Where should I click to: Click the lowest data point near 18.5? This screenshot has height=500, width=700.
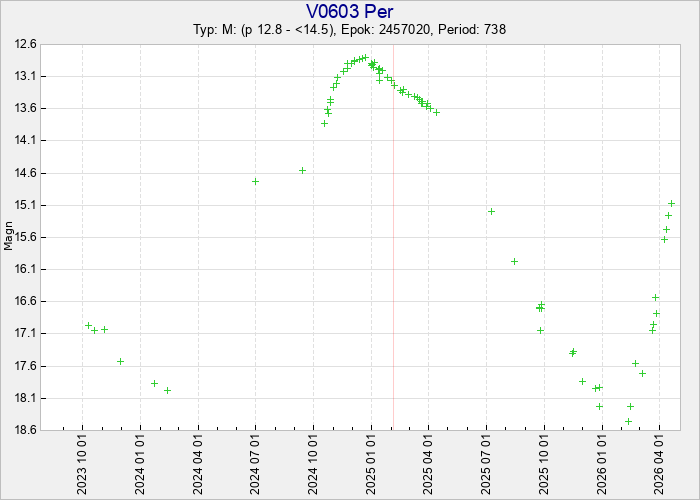(628, 421)
